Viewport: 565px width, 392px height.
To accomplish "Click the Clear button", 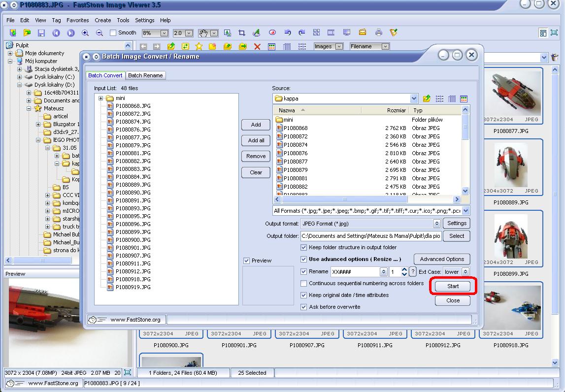I will tap(256, 172).
